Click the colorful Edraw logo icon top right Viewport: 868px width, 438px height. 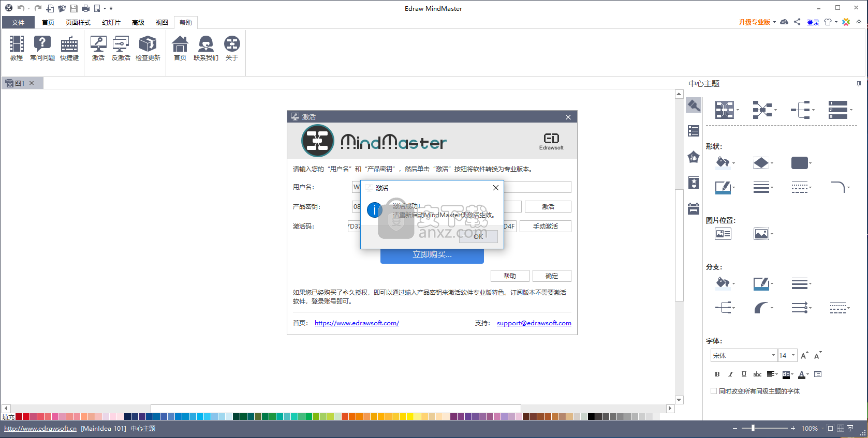click(846, 22)
